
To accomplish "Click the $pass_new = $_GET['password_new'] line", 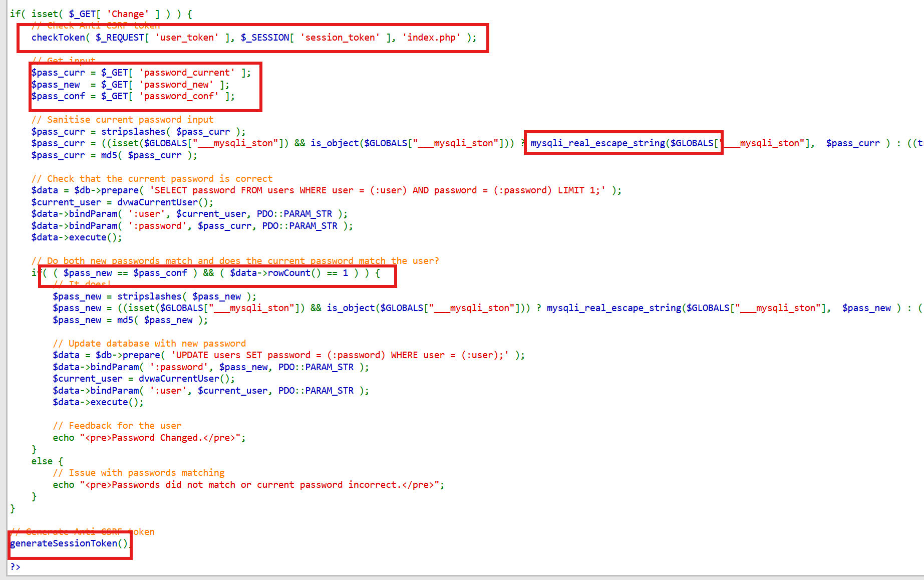I will tap(130, 85).
